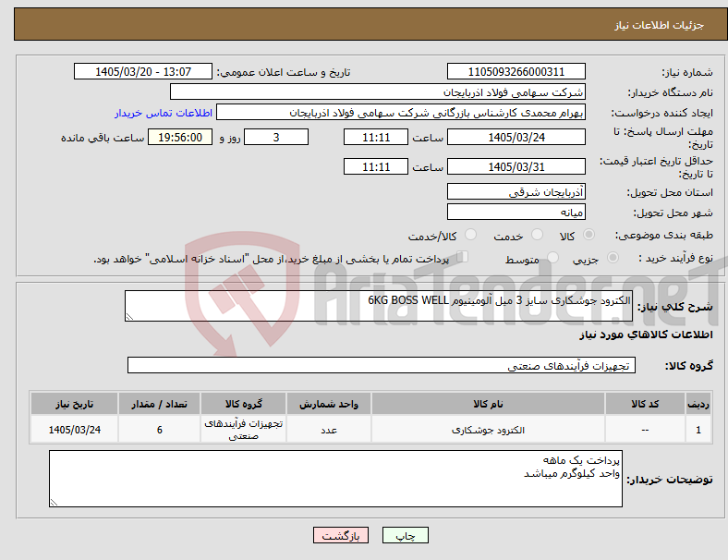
Task: Click the requester field بهرام محمدی
Action: [x=401, y=113]
